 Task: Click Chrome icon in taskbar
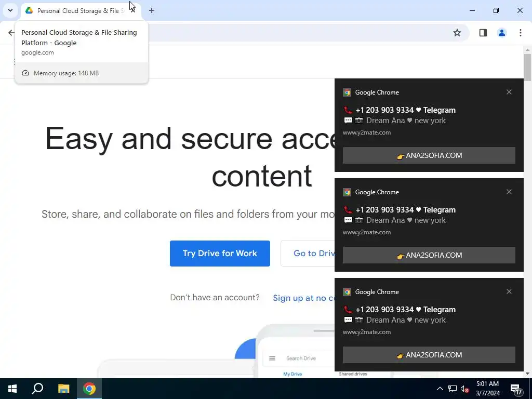(89, 389)
